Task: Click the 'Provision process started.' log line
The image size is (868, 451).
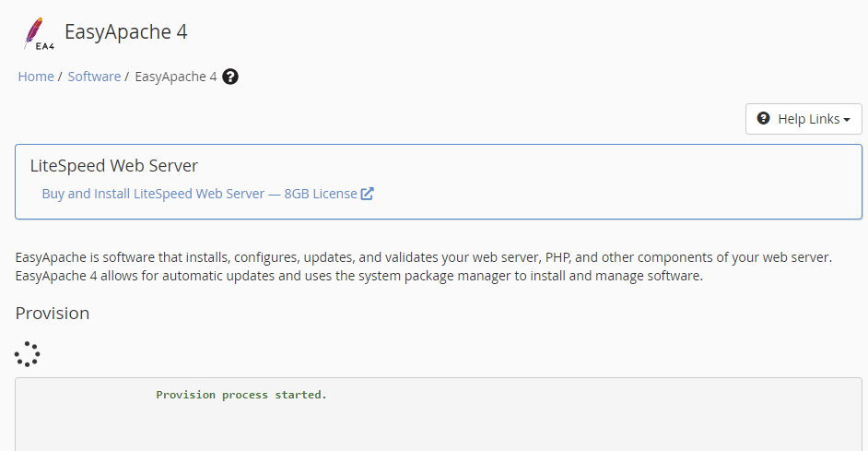Action: click(241, 395)
